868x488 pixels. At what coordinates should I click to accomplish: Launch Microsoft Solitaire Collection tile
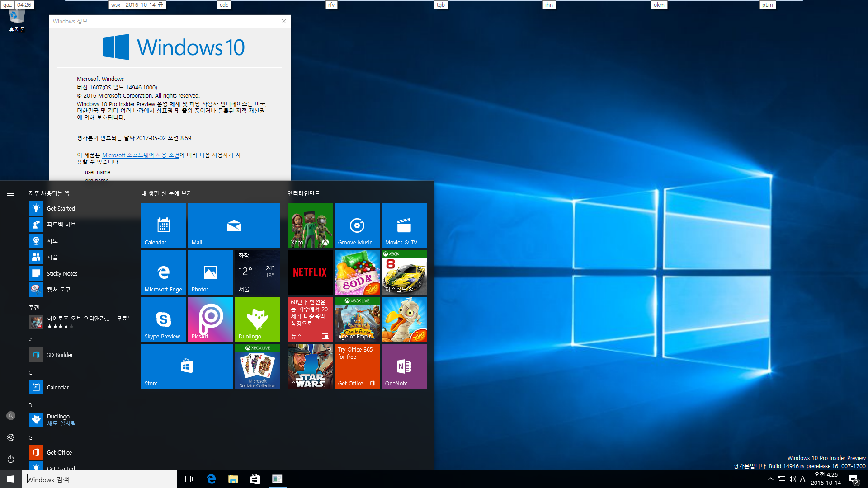click(257, 366)
